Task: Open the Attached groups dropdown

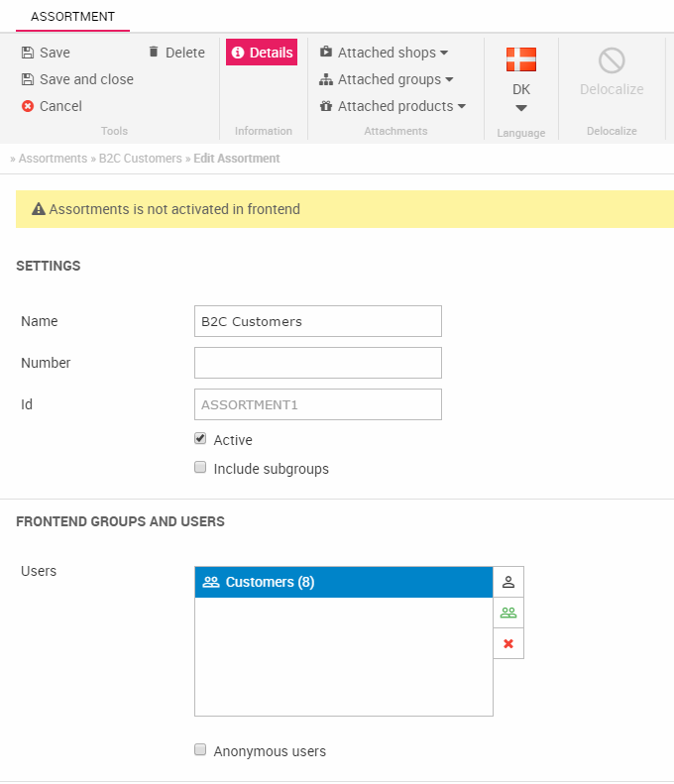Action: click(388, 79)
